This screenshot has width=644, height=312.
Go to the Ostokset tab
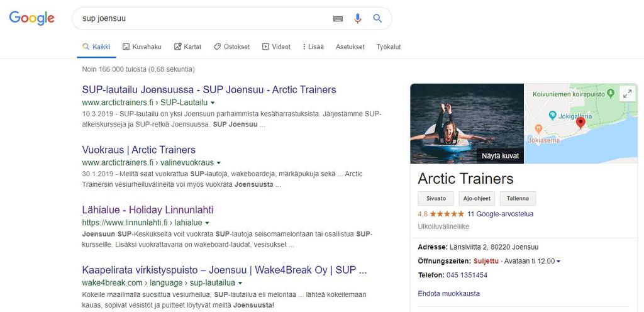(x=231, y=47)
